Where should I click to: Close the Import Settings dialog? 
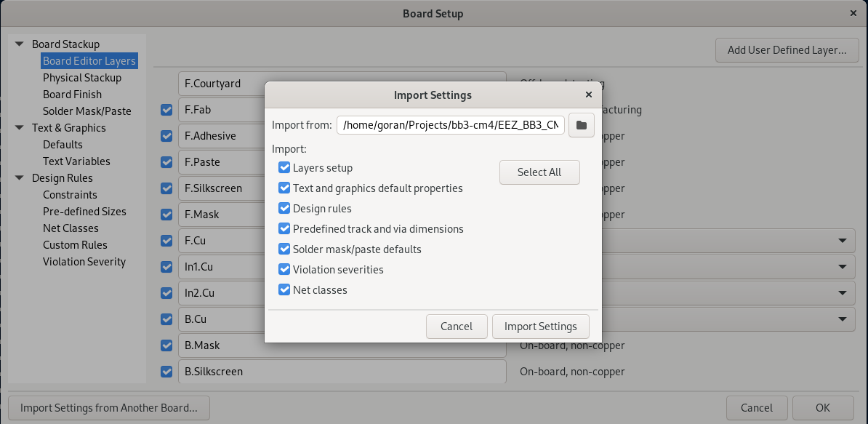tap(588, 95)
